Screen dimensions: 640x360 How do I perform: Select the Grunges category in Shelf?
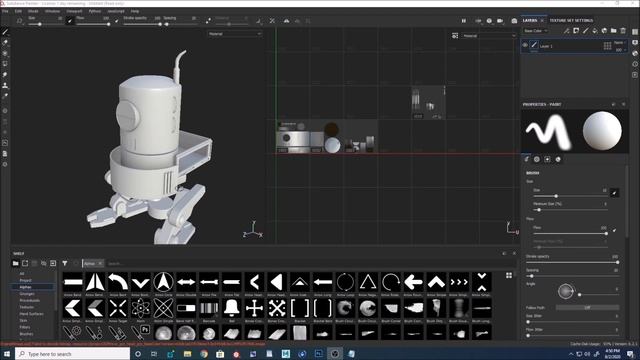pos(27,294)
